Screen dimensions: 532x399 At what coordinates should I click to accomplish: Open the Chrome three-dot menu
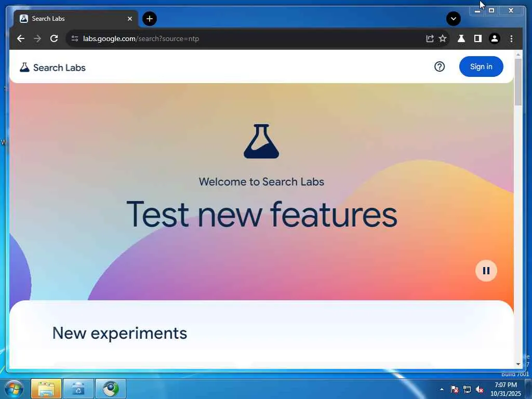(511, 38)
